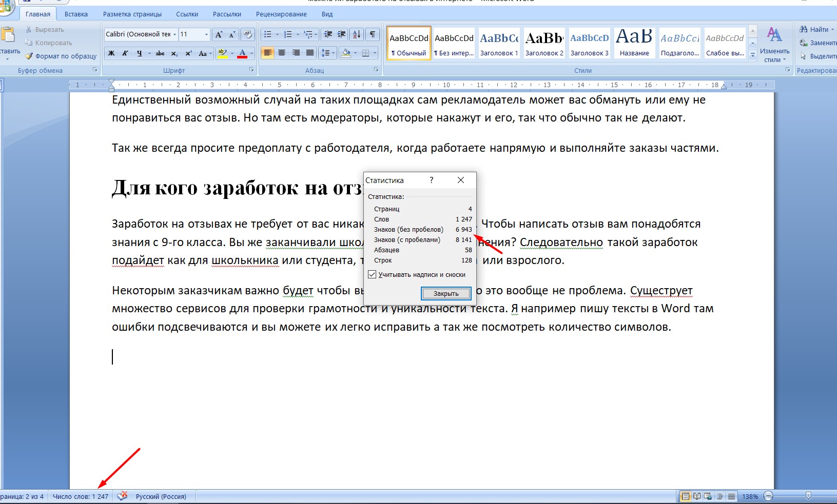Click Изменить стили button
Screen dimensions: 837x504
774,45
